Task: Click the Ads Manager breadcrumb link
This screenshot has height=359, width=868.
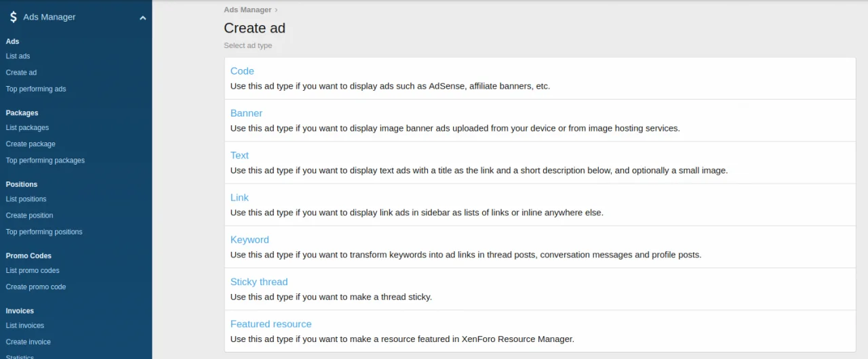Action: tap(248, 10)
